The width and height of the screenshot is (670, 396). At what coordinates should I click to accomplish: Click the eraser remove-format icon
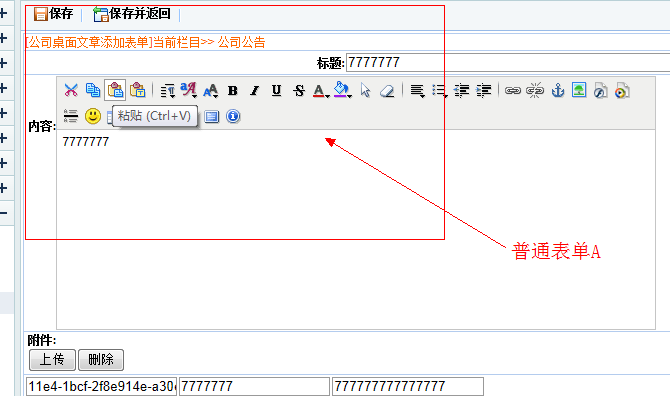tap(387, 91)
